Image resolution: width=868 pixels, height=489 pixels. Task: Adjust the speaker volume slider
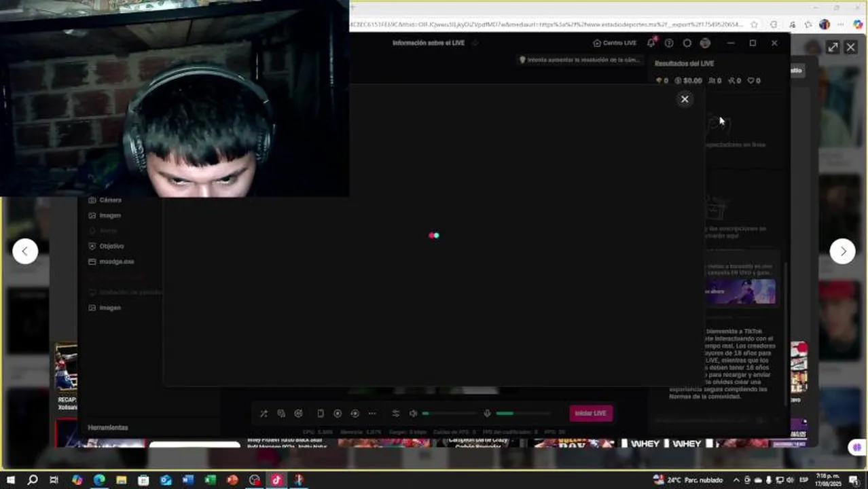pyautogui.click(x=449, y=413)
